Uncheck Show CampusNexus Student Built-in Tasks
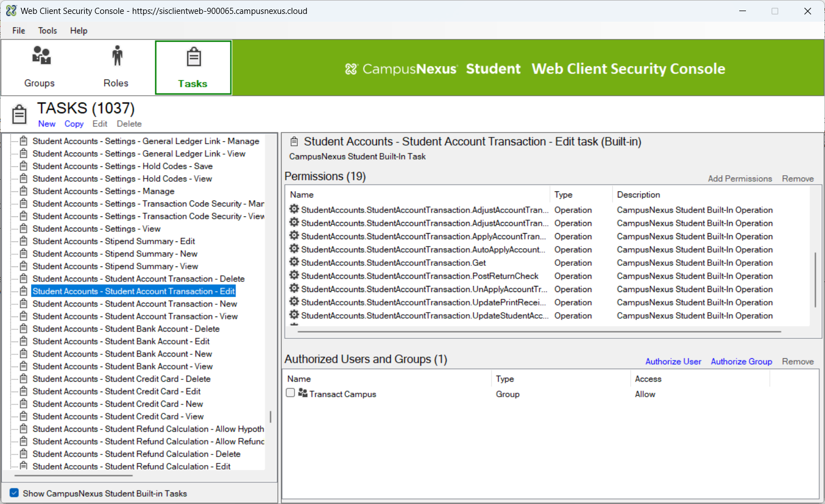The width and height of the screenshot is (825, 504). [14, 493]
